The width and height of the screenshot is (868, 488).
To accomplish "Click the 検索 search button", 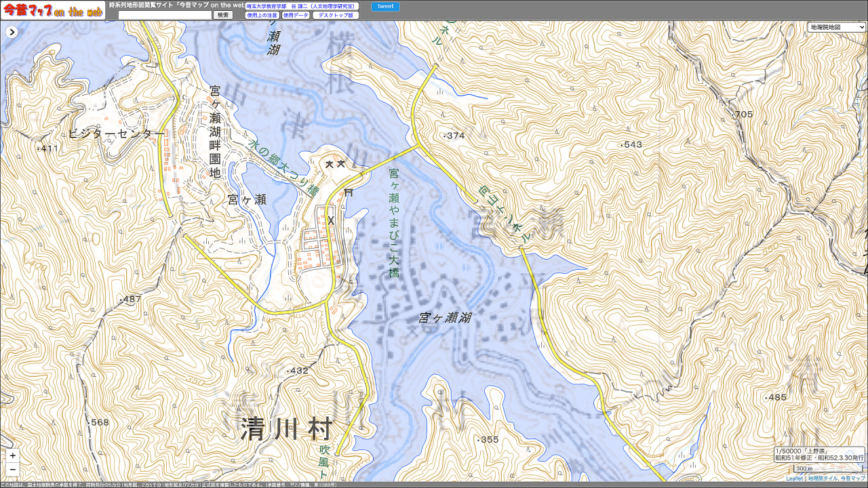I will 223,15.
